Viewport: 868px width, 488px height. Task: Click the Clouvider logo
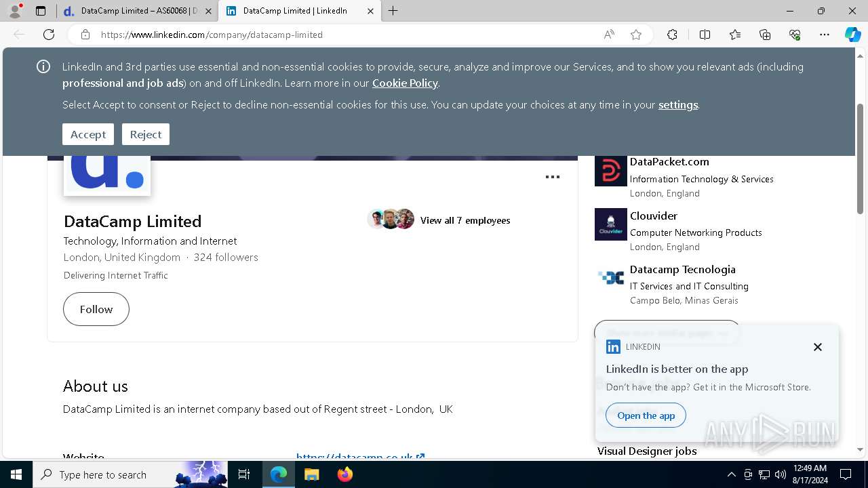click(611, 224)
